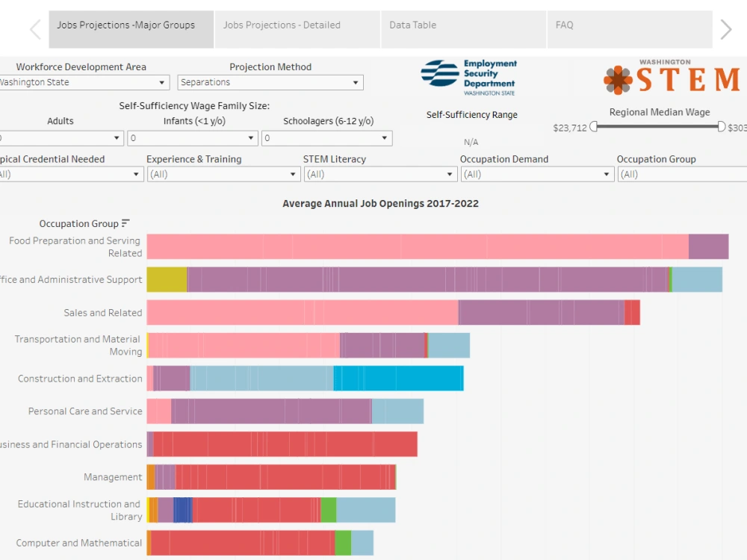Select red segment of Business and Financial bar

pyautogui.click(x=285, y=444)
